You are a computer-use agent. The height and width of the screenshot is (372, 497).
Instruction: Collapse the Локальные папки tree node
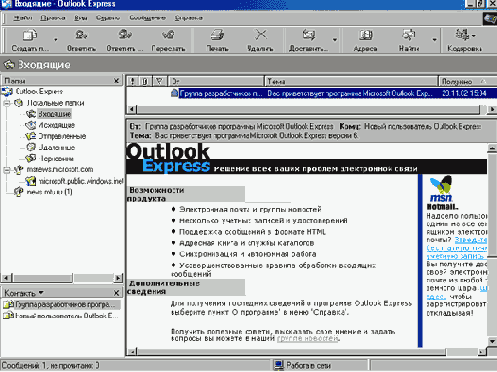pos(7,103)
